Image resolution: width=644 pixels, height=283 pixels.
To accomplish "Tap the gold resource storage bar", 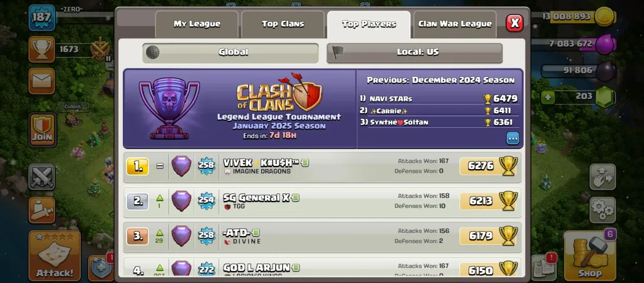I will point(573,17).
